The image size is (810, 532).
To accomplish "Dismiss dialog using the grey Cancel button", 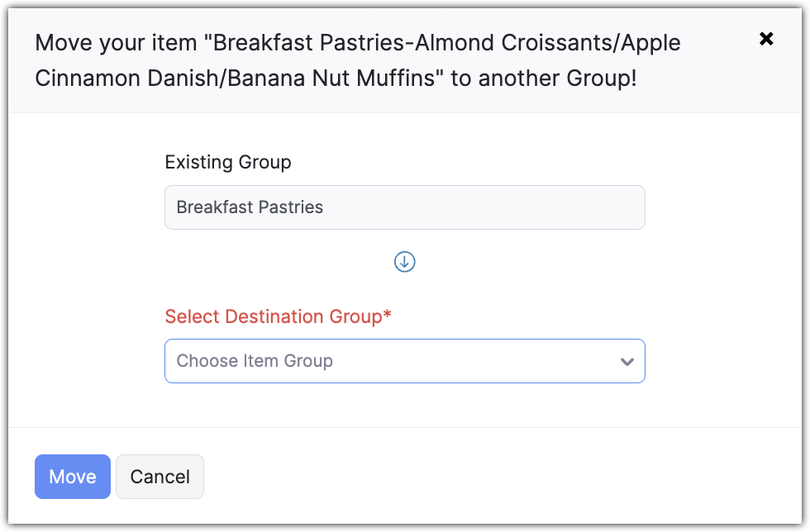I will (x=160, y=477).
